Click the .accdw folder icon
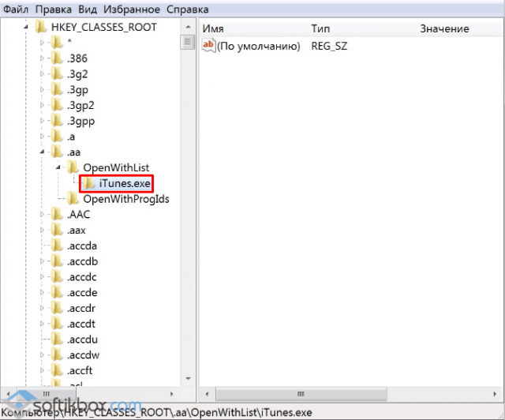Image resolution: width=505 pixels, height=420 pixels. point(57,354)
